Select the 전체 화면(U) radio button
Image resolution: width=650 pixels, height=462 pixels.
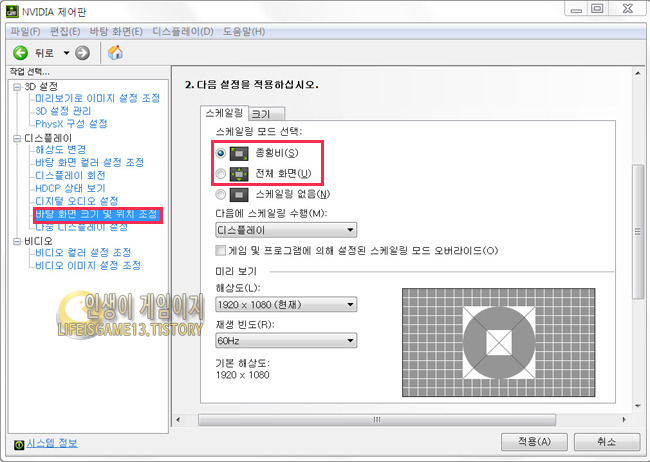point(221,173)
